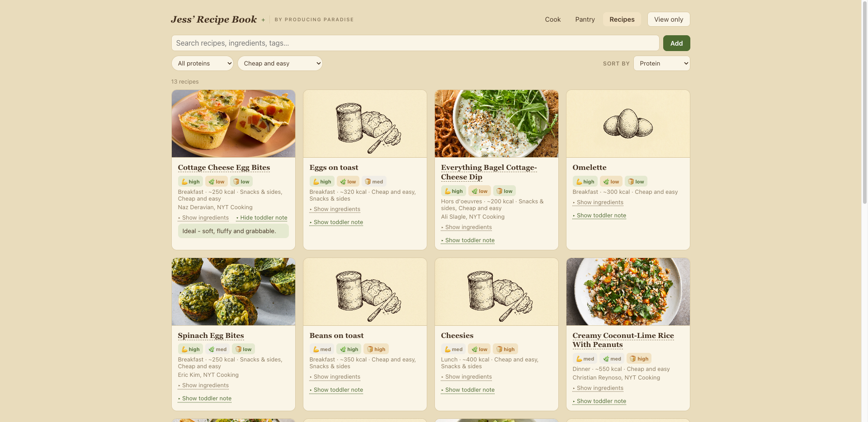
Task: Expand toddler note for Creamy Coconut-Lime Rice
Action: click(599, 401)
